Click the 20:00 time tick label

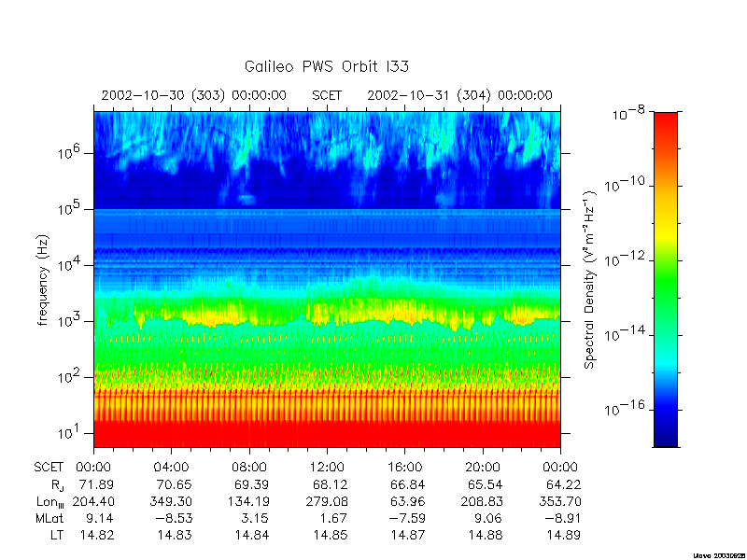coord(483,468)
